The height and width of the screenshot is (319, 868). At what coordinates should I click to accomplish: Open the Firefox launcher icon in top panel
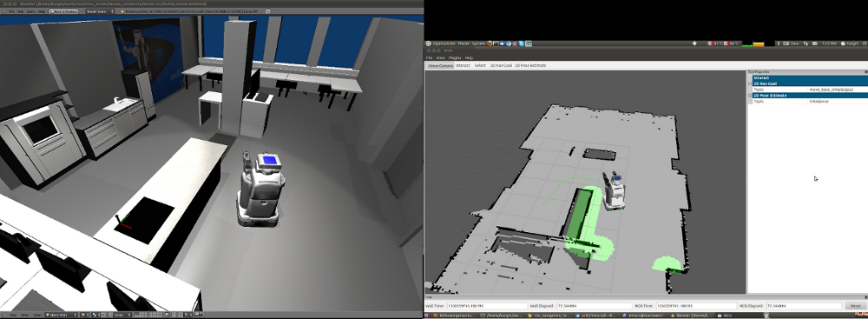tap(490, 43)
